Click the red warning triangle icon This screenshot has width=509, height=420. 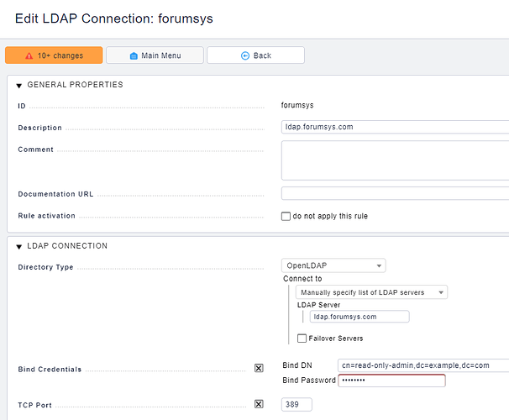coord(29,55)
